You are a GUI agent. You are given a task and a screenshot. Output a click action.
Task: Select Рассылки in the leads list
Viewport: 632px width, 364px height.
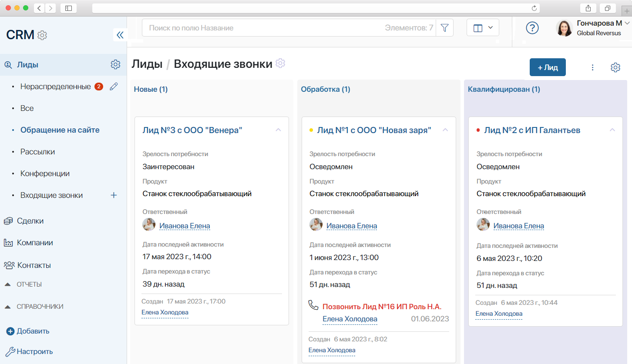click(x=37, y=152)
